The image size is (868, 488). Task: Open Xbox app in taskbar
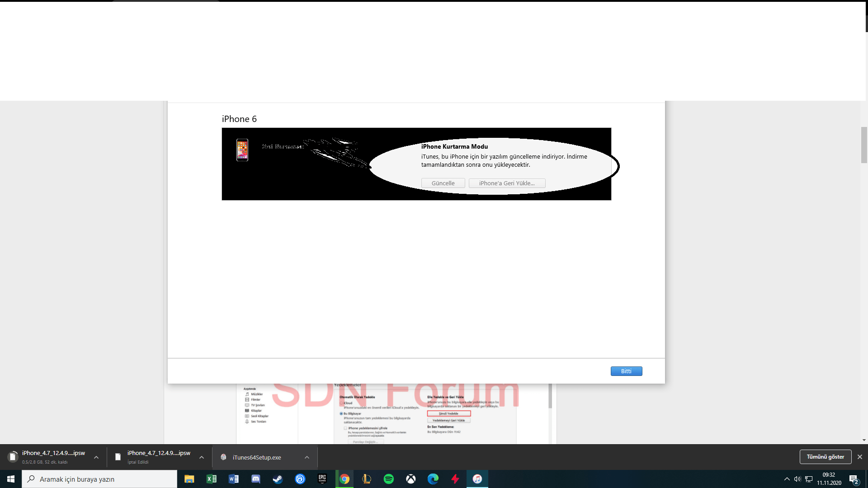pos(410,479)
